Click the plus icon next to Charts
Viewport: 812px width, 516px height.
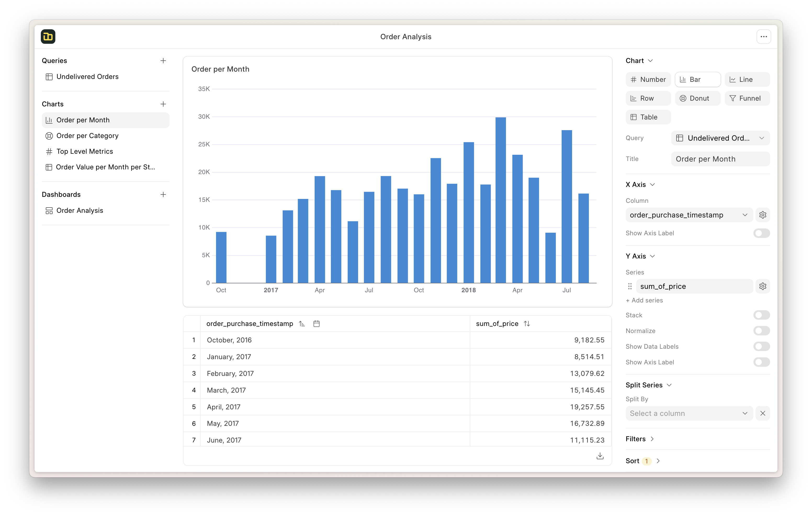tap(163, 104)
